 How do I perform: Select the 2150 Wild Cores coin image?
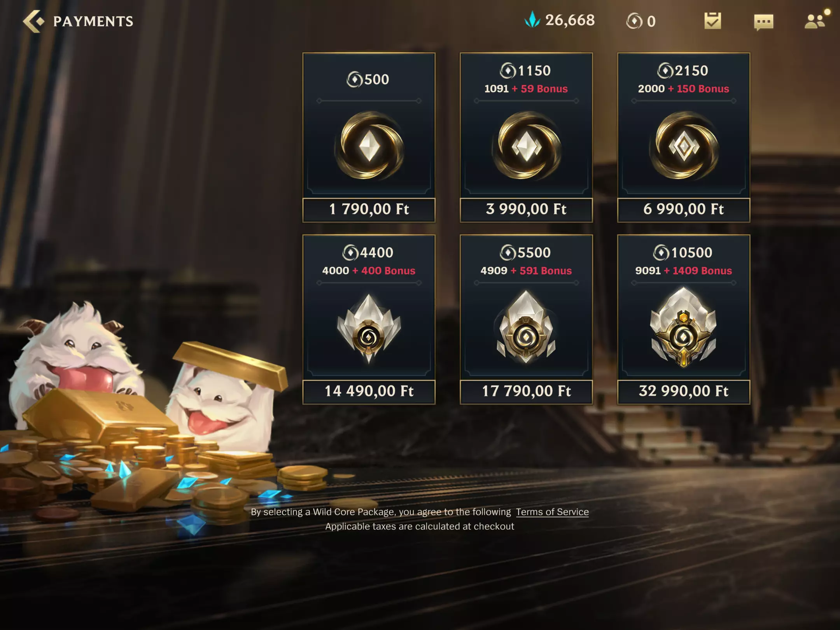(684, 146)
